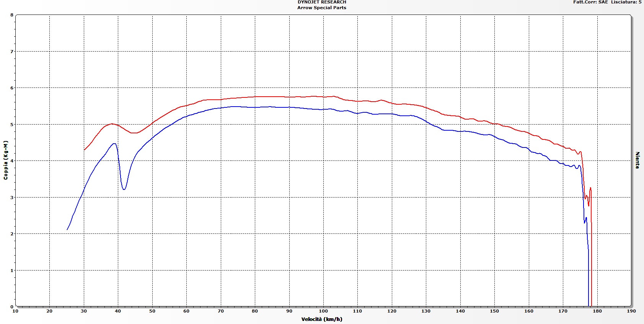Click the y-axis tick label 3
The width and height of the screenshot is (644, 324).
tap(12, 198)
